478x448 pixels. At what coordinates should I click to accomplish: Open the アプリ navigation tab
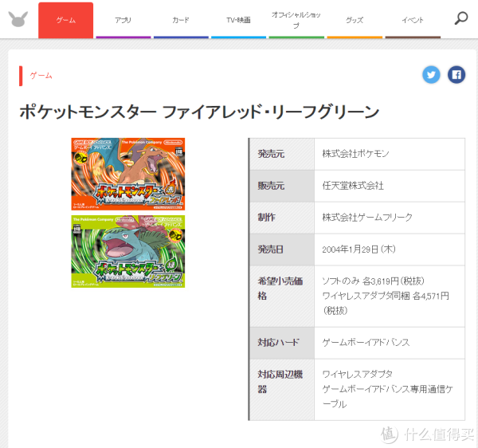point(123,20)
